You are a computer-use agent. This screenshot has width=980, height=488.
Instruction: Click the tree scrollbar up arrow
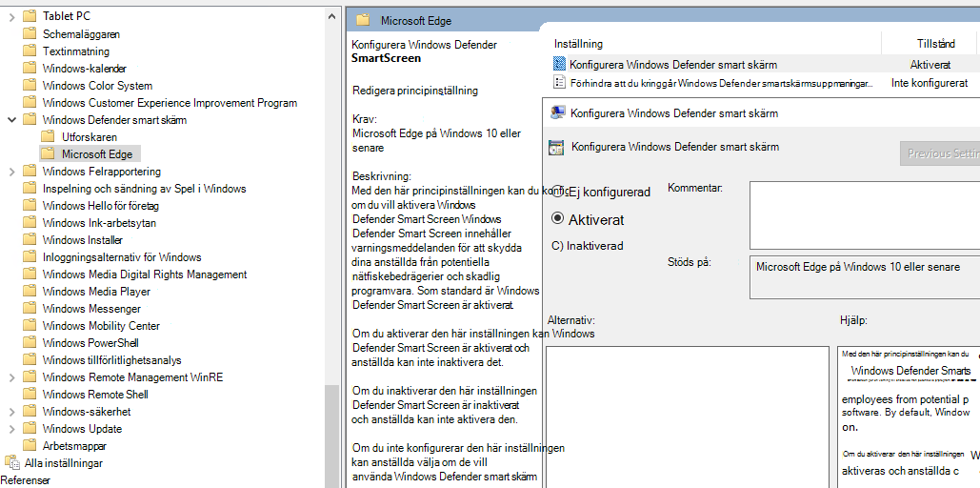332,17
